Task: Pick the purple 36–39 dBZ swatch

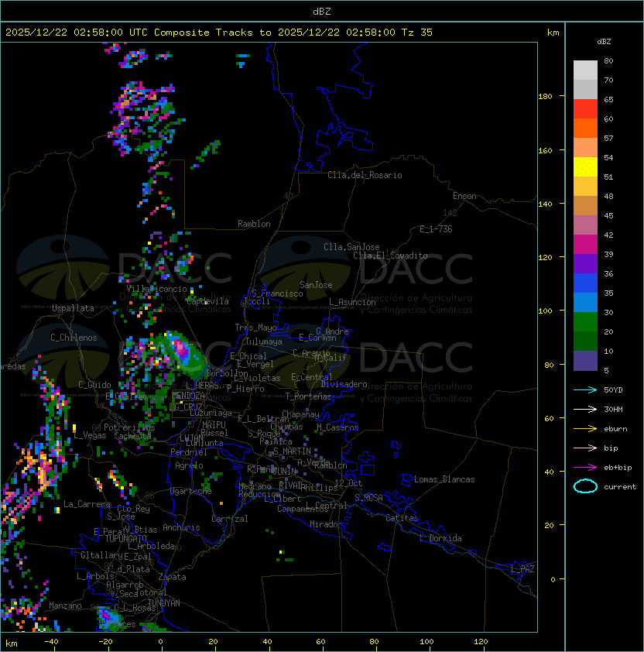Action: coord(585,263)
